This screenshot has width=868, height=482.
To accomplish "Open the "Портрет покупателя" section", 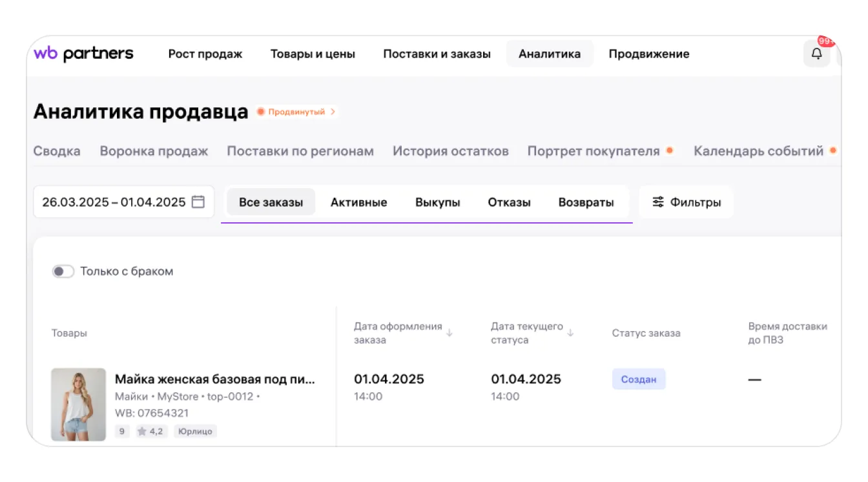I will click(x=593, y=151).
